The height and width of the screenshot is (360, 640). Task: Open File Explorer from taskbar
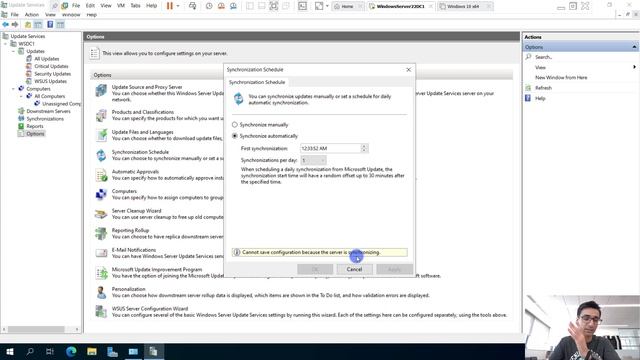coord(92,351)
